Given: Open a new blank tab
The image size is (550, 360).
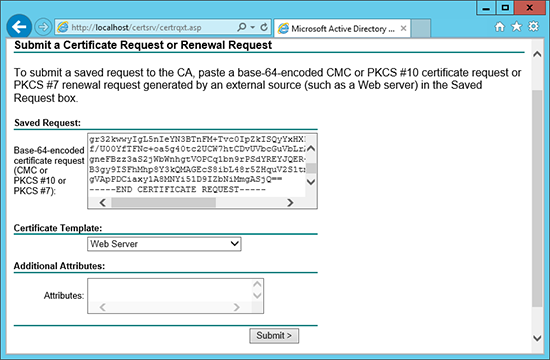Looking at the screenshot, I should (x=421, y=28).
